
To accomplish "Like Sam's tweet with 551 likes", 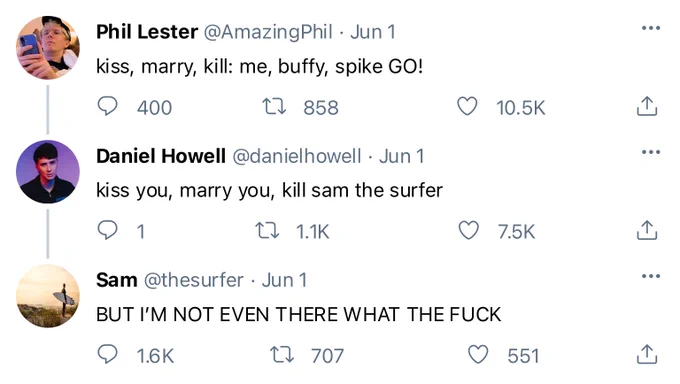I will [478, 354].
